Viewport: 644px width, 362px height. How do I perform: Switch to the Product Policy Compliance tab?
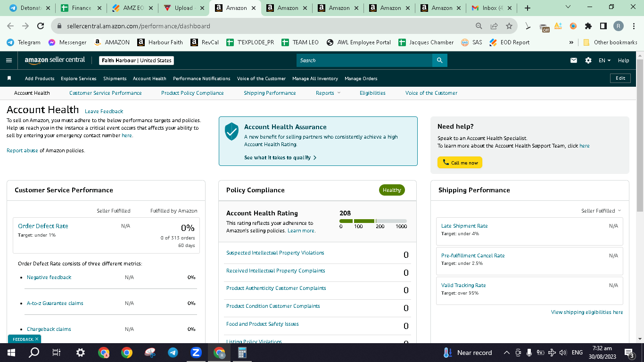pos(192,93)
